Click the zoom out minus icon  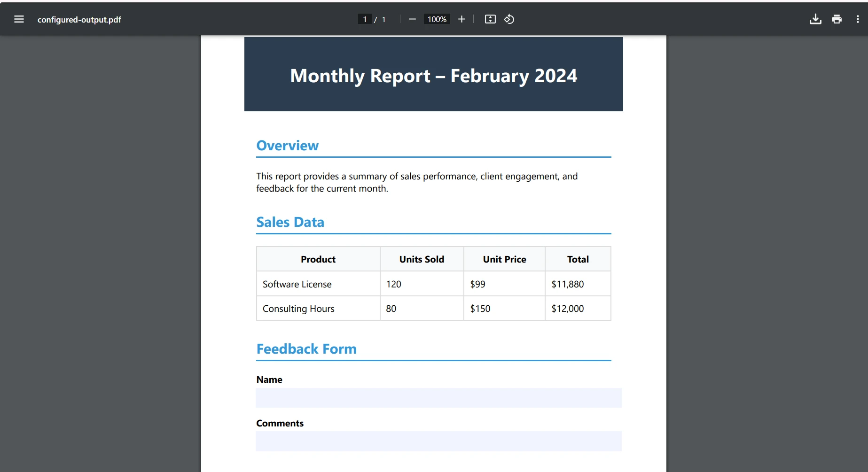click(x=412, y=19)
